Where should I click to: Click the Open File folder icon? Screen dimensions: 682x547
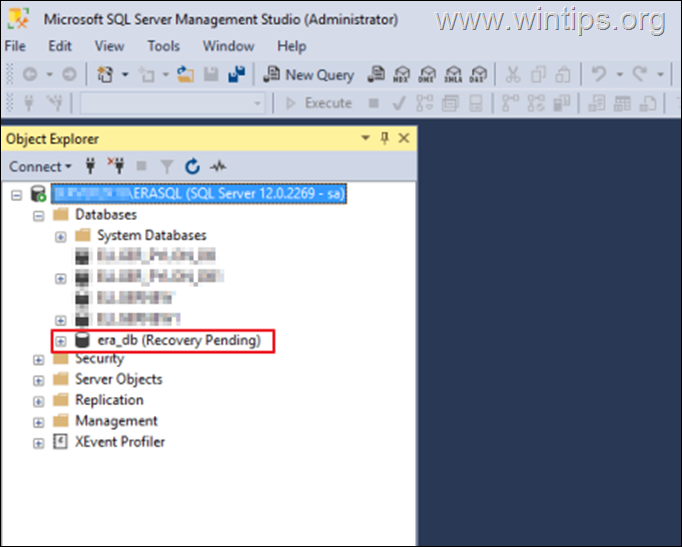tap(186, 75)
